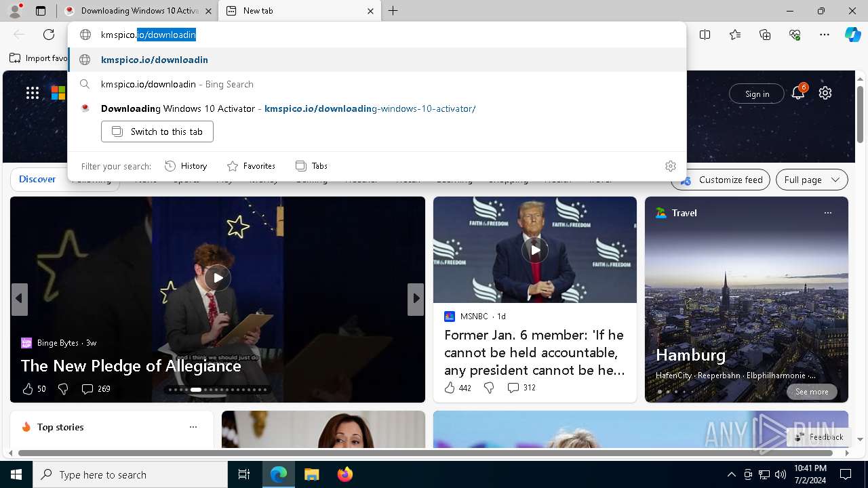Screen dimensions: 868x488
Task: Filter search suggestions by History
Action: point(186,166)
